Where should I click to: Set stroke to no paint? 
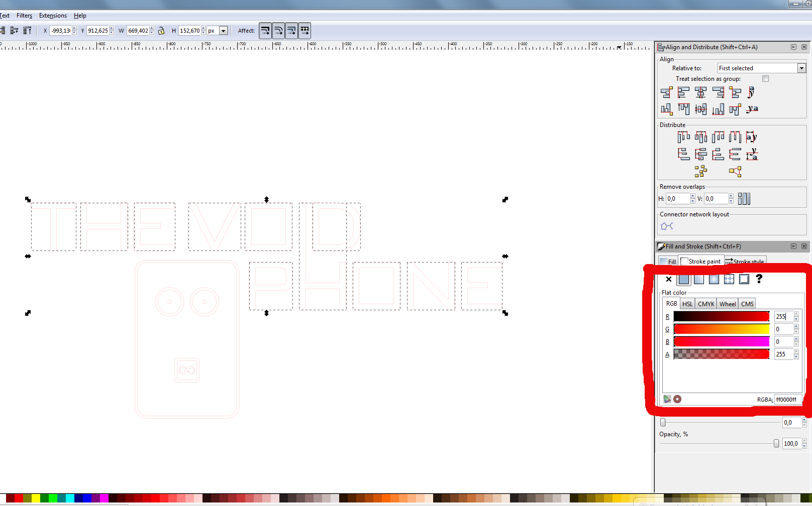(668, 279)
